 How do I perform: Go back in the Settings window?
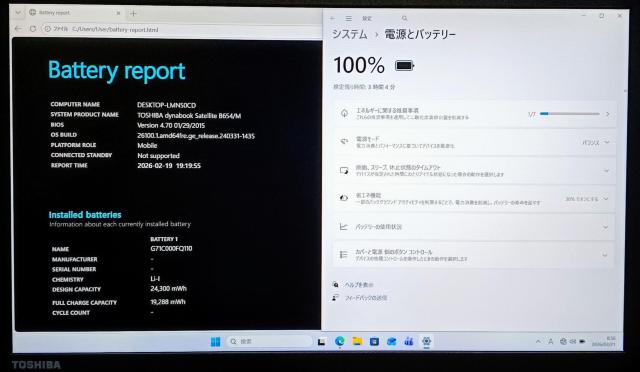coord(332,18)
